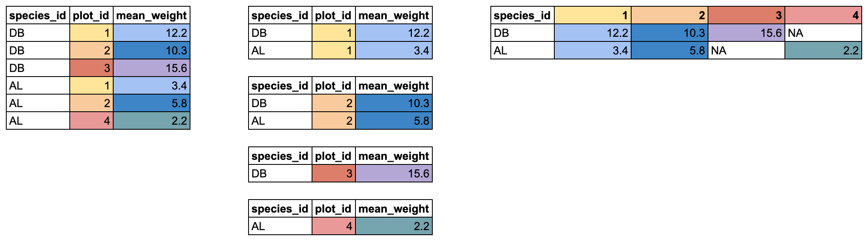This screenshot has height=241, width=868.
Task: Click the NA cell in the wide table's DB row
Action: pos(823,33)
